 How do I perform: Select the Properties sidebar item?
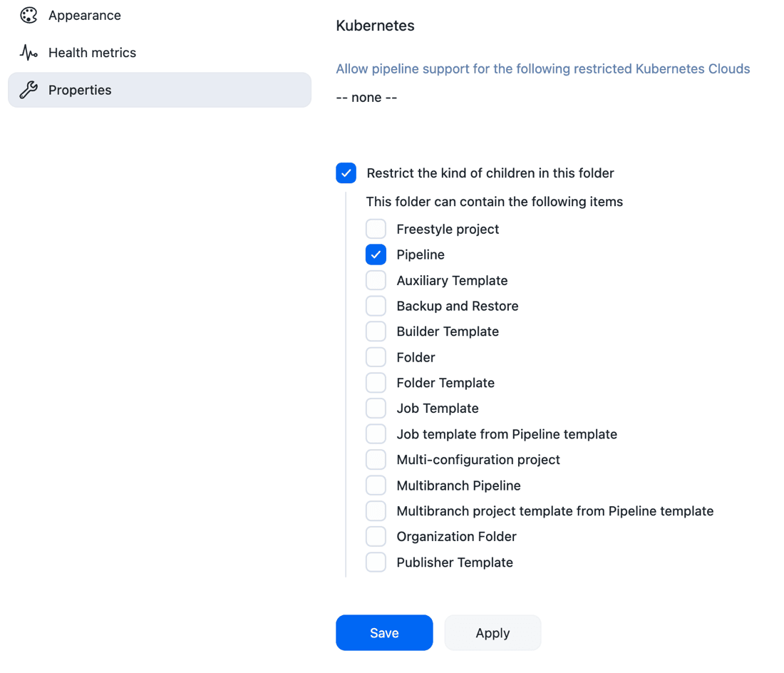tap(160, 90)
